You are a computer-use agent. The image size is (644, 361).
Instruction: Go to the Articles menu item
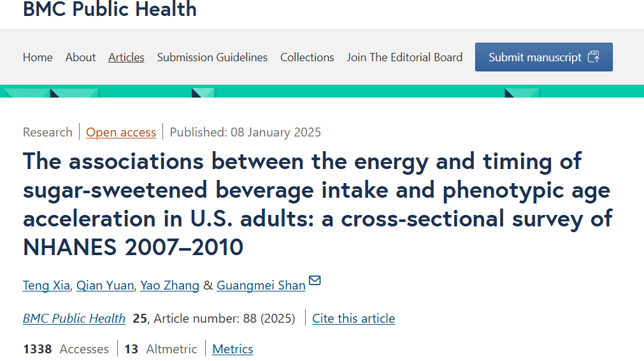[x=126, y=57]
